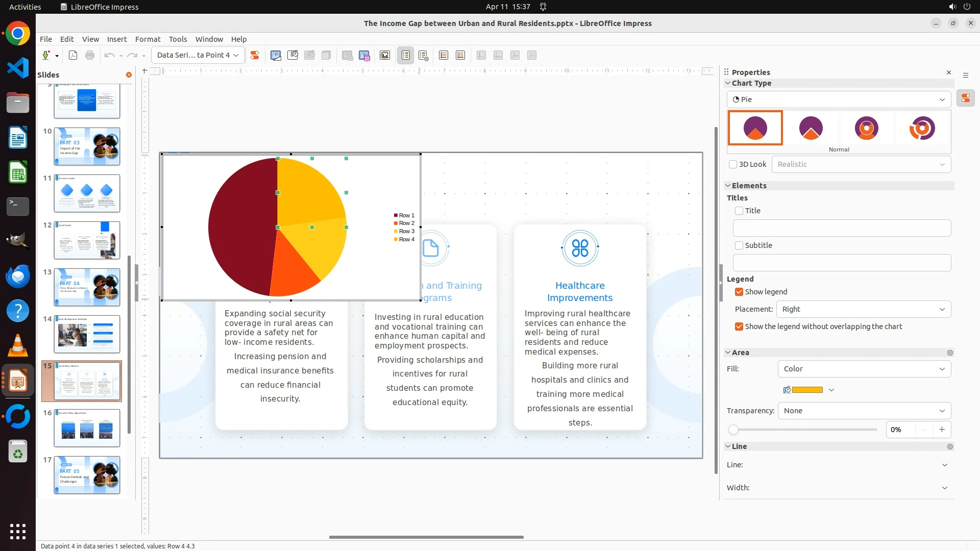Viewport: 980px width, 551px height.
Task: Toggle Horizontal Grids toolbar icon
Action: (x=444, y=55)
